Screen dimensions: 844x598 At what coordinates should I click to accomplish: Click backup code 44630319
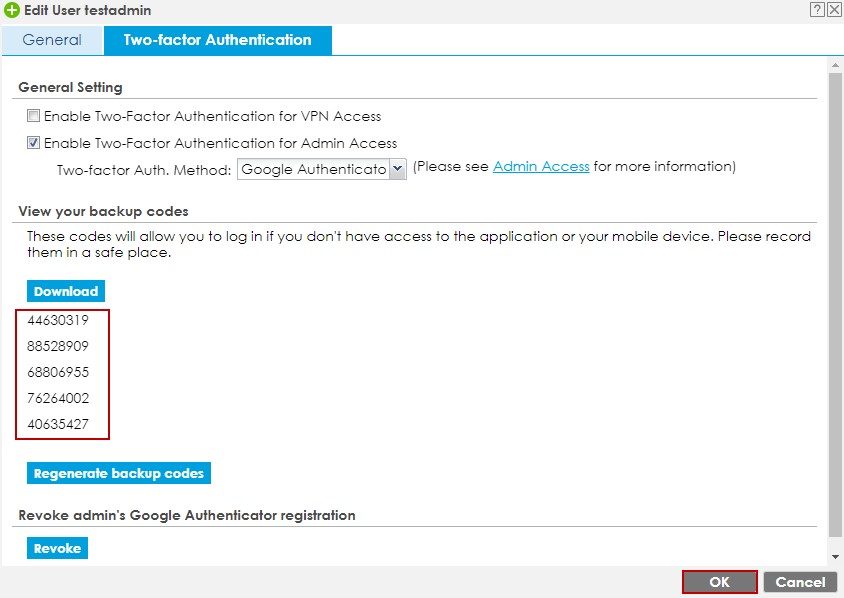(x=58, y=320)
